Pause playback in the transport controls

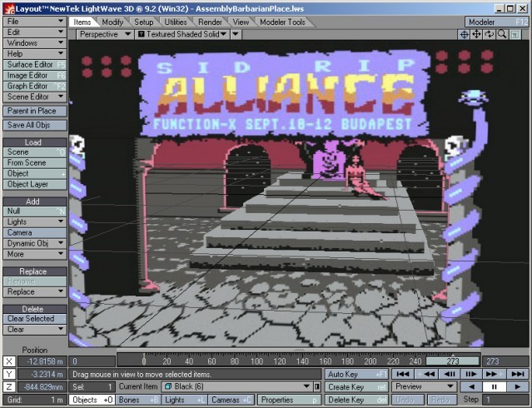(494, 387)
